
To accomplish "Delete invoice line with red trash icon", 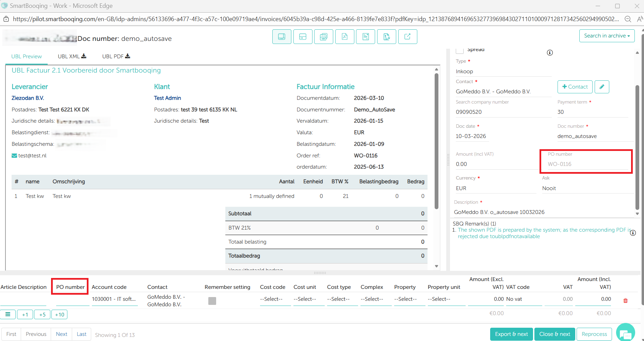I will coord(625,300).
